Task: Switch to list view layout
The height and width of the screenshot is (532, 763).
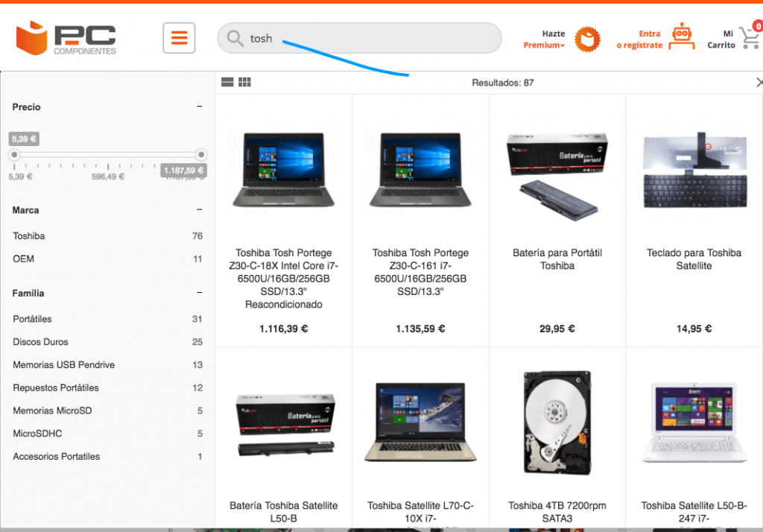Action: [227, 82]
